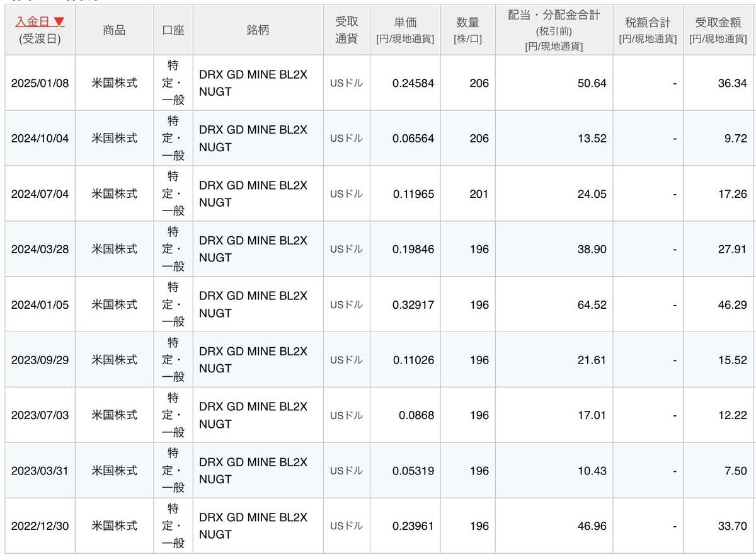Select unit price value 0.32917

[x=413, y=305]
